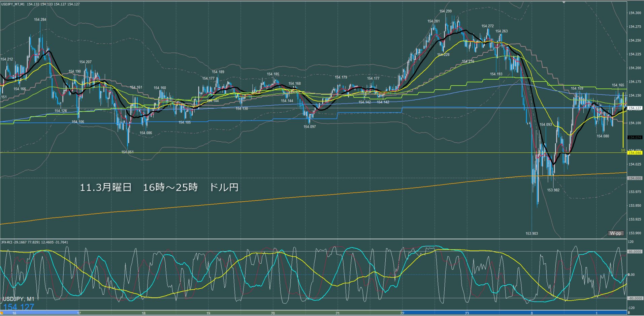
Task: Click the 153.903 low price label
Action: [x=532, y=233]
